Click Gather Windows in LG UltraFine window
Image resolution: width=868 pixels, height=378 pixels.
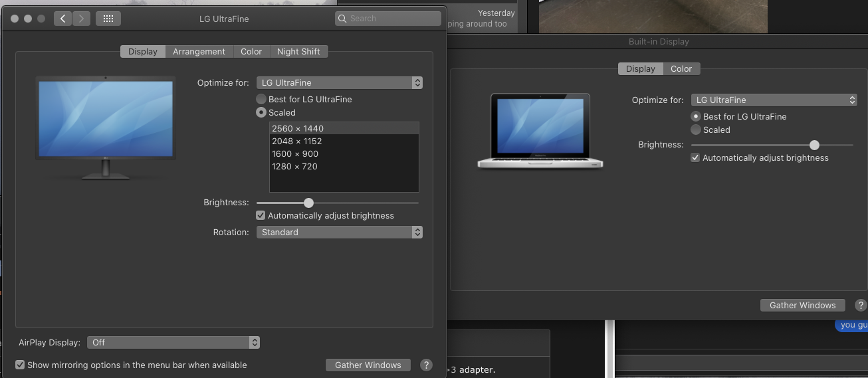(368, 365)
